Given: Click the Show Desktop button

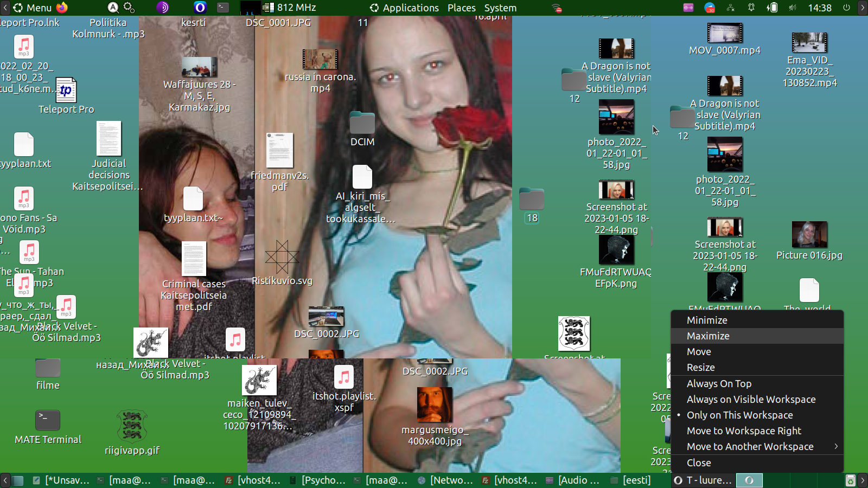Looking at the screenshot, I should click(x=18, y=480).
